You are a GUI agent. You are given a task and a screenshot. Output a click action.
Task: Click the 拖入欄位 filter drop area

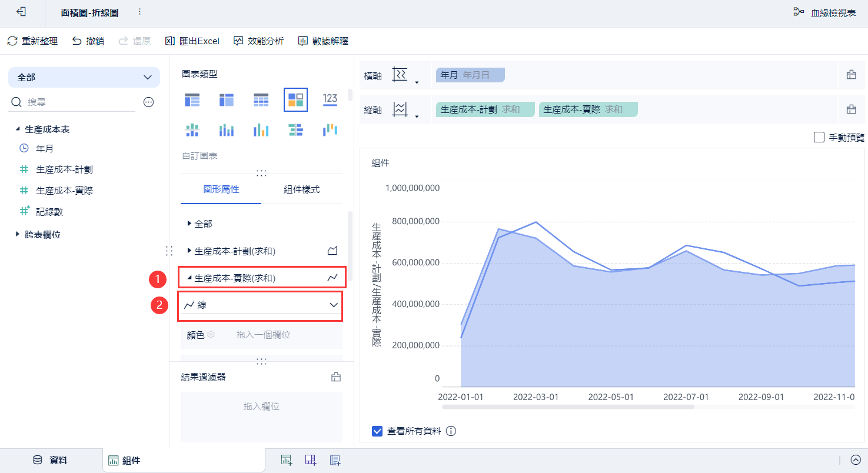(x=261, y=417)
